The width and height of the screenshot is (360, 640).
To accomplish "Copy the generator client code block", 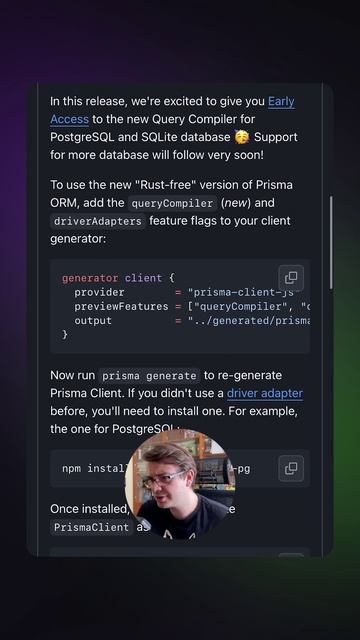I will (x=291, y=278).
